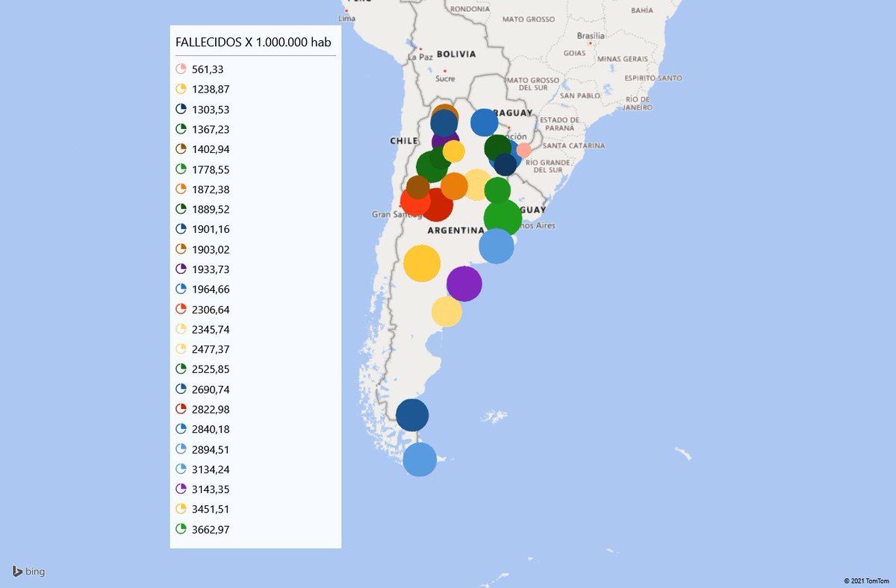Screen dimensions: 896x588
Task: Select the legend marker beside 1778,55
Action: click(x=181, y=169)
